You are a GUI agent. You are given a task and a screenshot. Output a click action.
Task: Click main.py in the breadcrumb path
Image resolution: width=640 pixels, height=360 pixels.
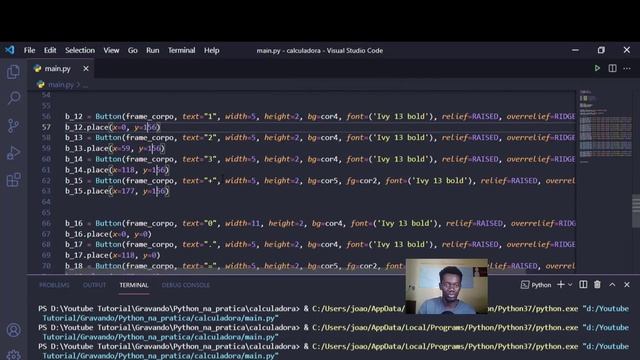coord(61,84)
